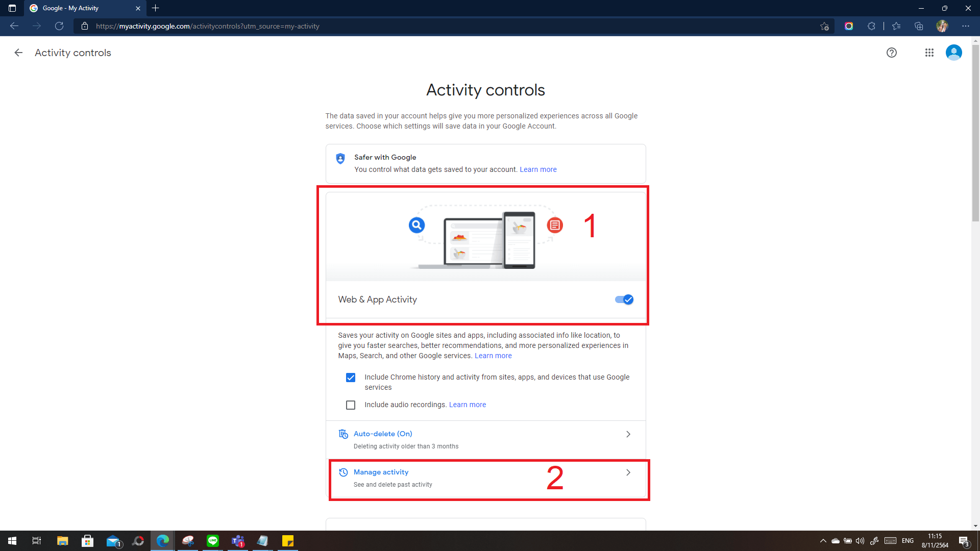
Task: Open the Help question mark icon
Action: click(x=892, y=53)
